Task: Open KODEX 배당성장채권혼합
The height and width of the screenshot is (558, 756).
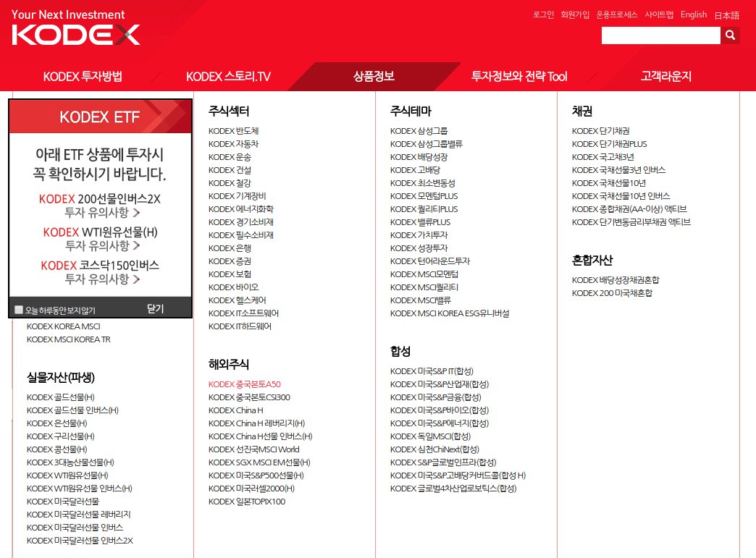Action: click(x=616, y=280)
